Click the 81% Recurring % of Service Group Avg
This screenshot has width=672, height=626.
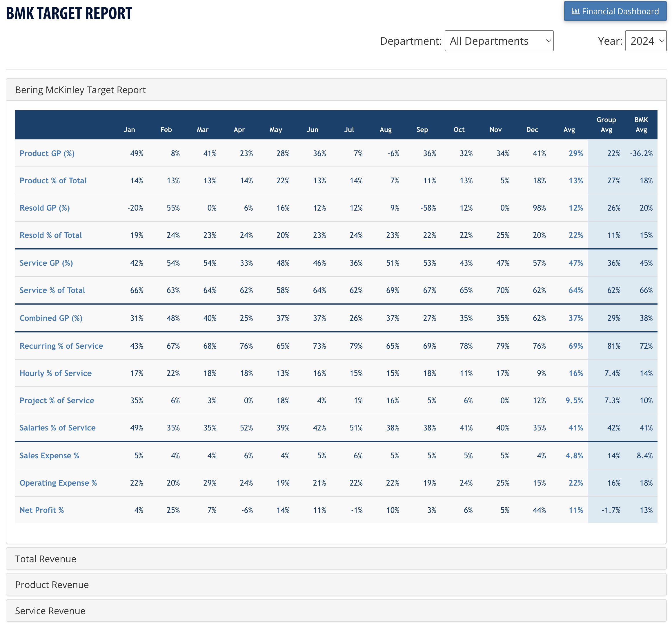pyautogui.click(x=614, y=346)
